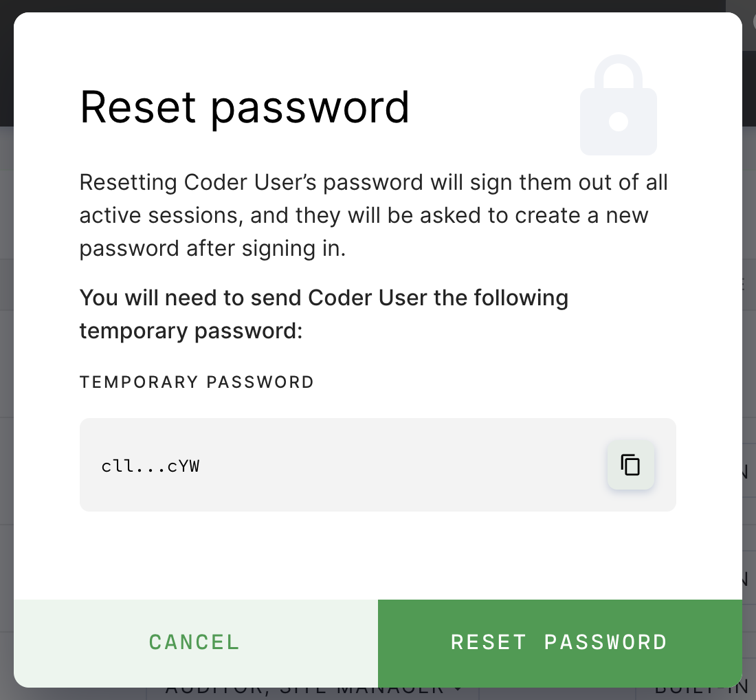This screenshot has height=700, width=756.
Task: Click the lock graphic above the description text
Action: click(618, 105)
